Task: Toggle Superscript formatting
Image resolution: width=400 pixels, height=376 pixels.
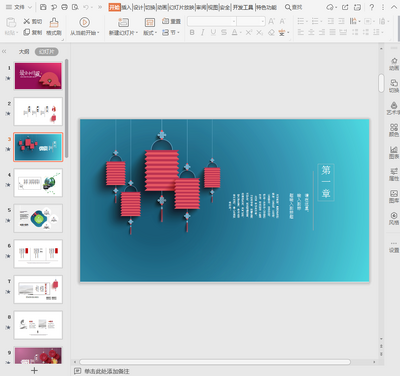Action: (x=249, y=32)
